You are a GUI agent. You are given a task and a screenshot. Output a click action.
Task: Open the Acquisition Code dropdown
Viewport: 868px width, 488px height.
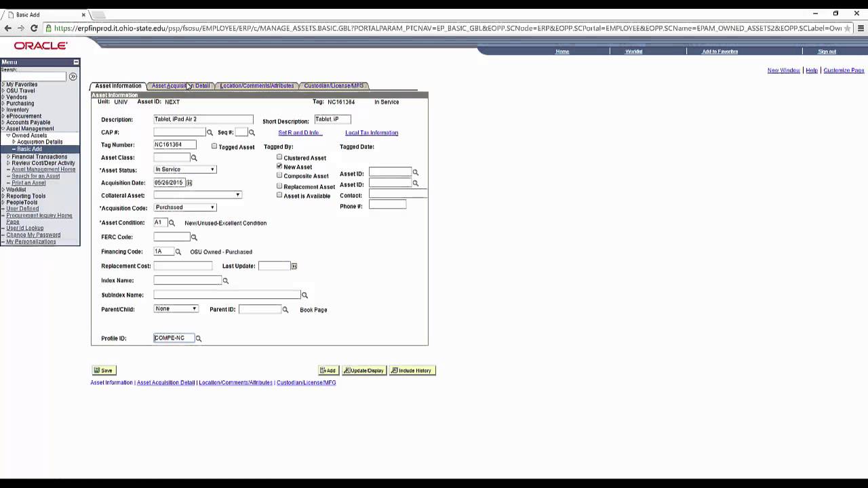pyautogui.click(x=185, y=207)
